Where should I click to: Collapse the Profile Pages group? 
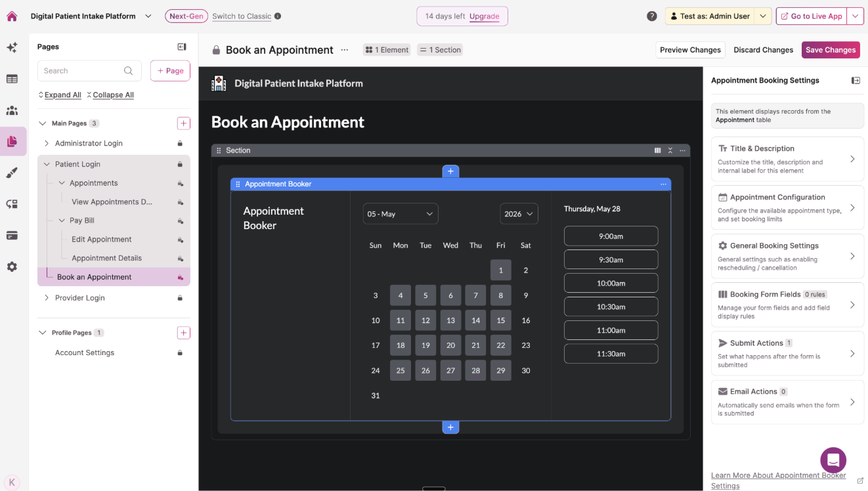[x=43, y=333]
